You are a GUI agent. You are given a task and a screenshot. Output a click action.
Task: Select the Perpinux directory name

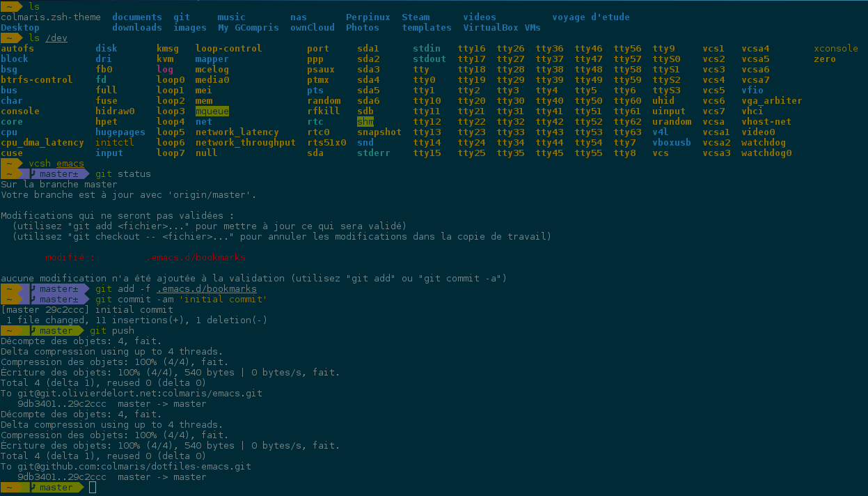point(368,17)
